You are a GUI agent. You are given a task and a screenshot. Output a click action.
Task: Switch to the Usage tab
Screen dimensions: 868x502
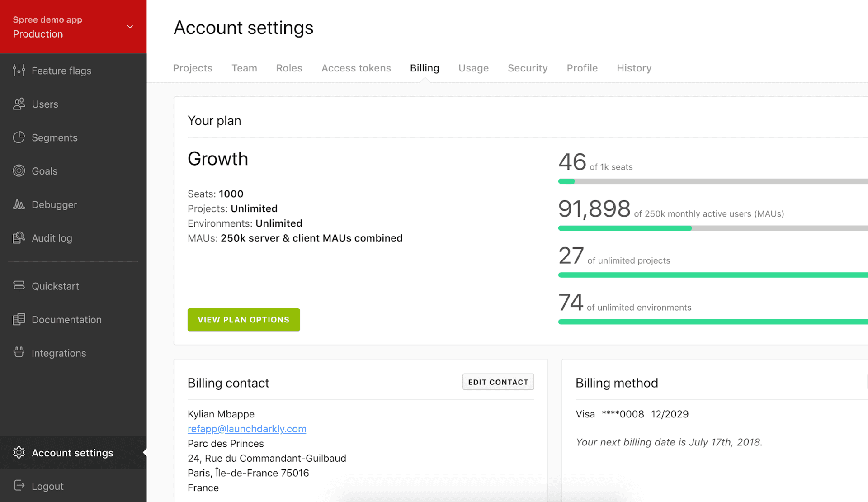[473, 68]
